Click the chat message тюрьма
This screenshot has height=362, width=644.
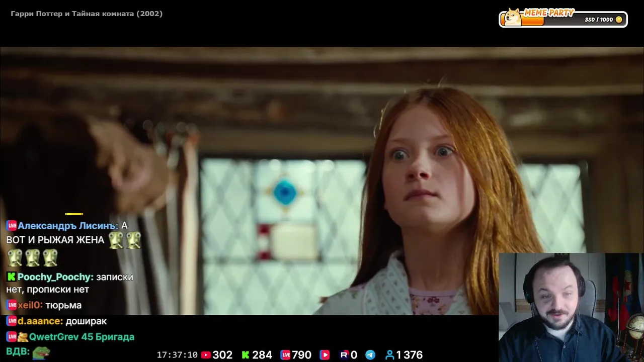63,305
